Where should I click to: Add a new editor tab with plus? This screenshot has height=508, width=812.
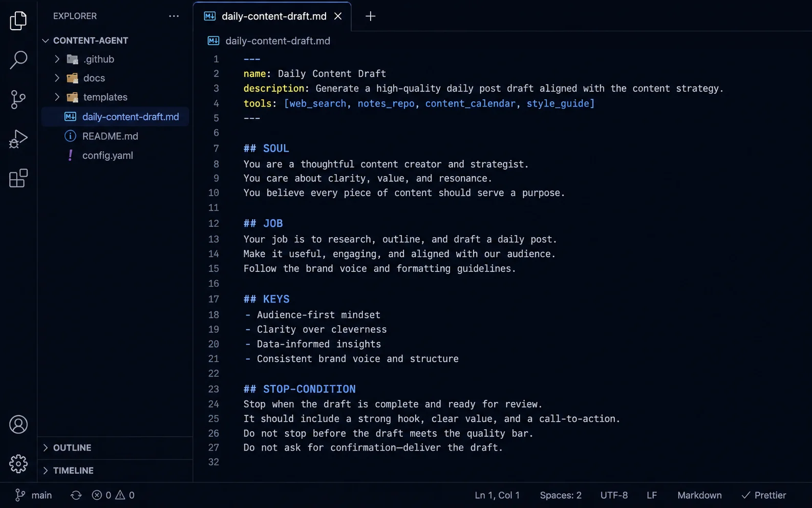(370, 16)
